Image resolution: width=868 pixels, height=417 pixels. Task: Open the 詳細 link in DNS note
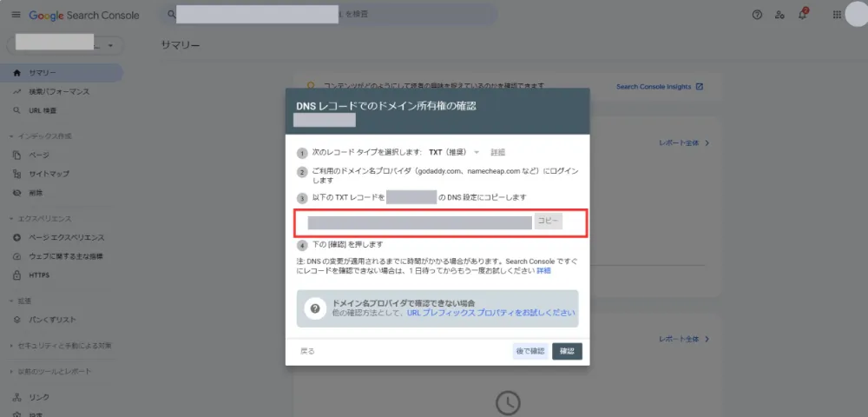click(x=543, y=271)
